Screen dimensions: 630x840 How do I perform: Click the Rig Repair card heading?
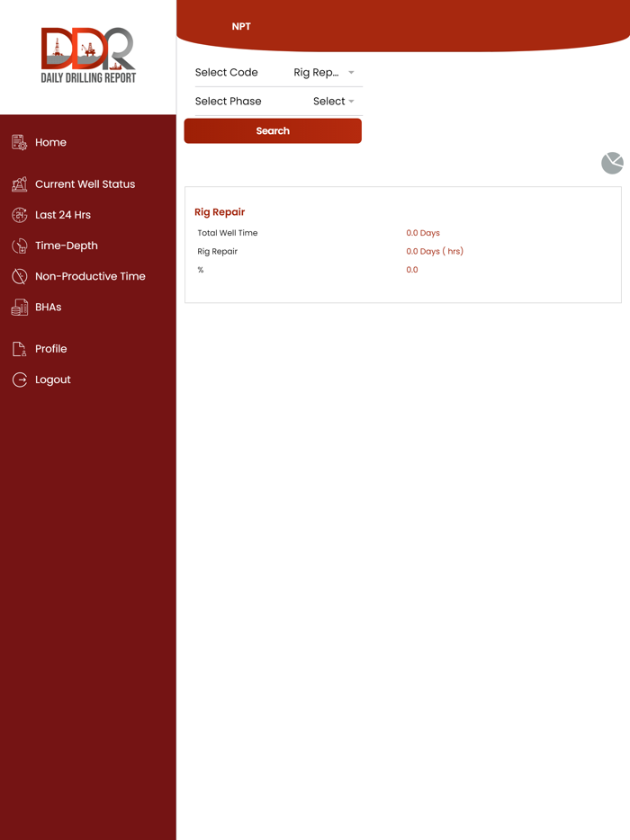[220, 212]
